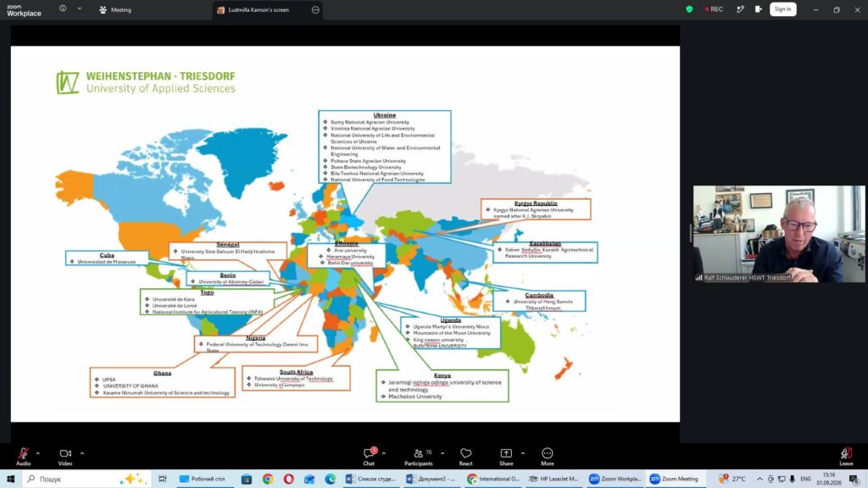
Task: Click the Kenya heading on the slide
Action: [442, 375]
